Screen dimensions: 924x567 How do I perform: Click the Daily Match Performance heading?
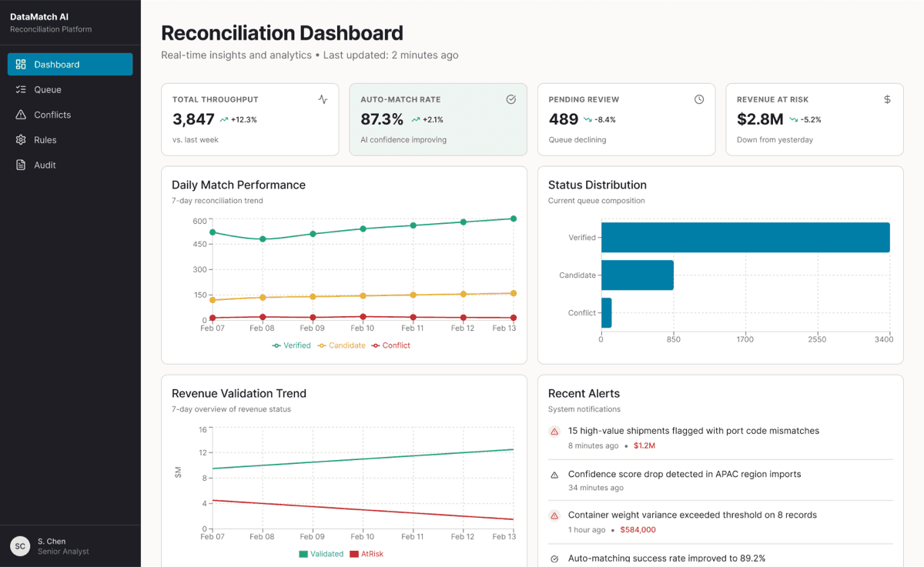point(239,185)
